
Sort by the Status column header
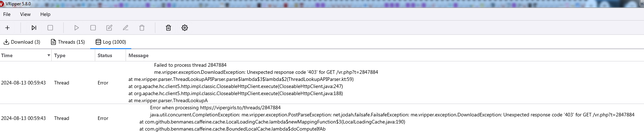110,55
